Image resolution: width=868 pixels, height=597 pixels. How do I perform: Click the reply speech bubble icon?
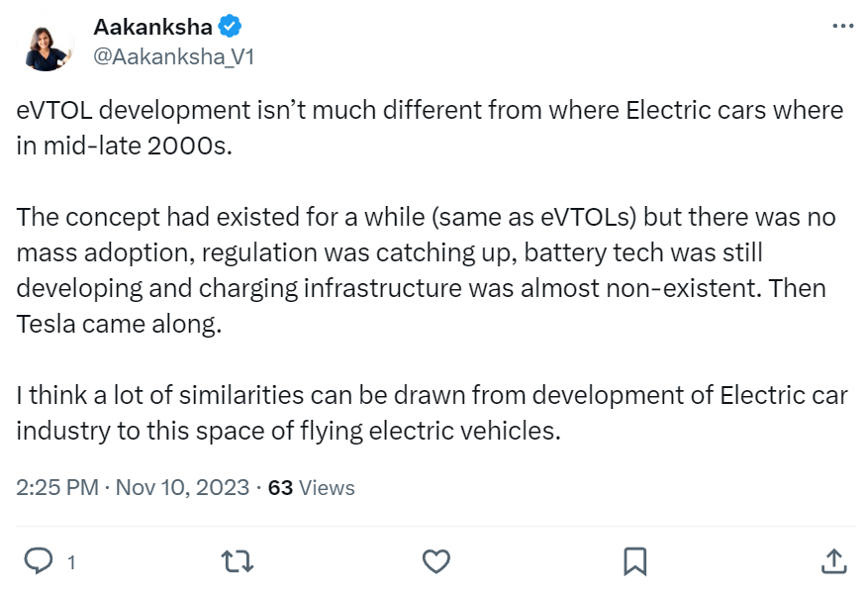click(x=38, y=561)
